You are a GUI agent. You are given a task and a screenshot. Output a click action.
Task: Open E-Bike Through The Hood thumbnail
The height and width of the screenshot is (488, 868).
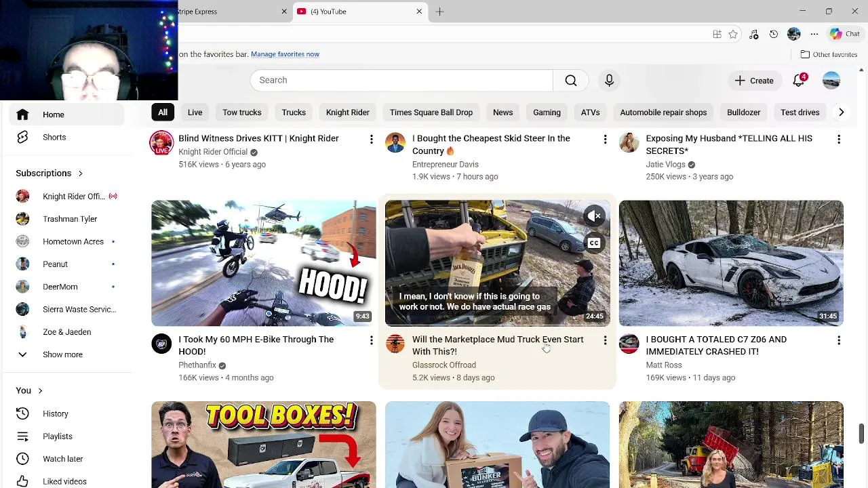pos(264,263)
